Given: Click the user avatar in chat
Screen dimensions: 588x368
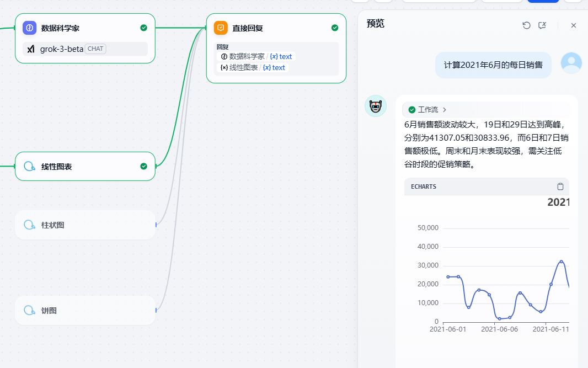Looking at the screenshot, I should pos(571,63).
